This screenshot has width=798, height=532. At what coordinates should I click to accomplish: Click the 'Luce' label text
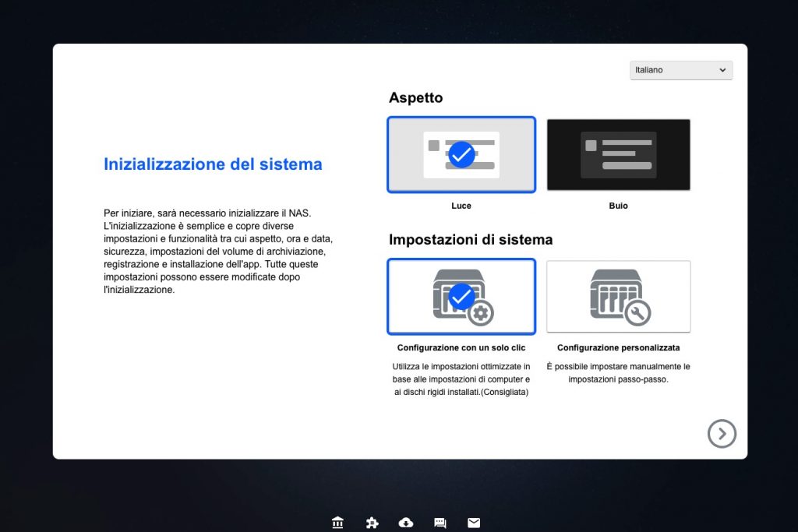pyautogui.click(x=461, y=206)
